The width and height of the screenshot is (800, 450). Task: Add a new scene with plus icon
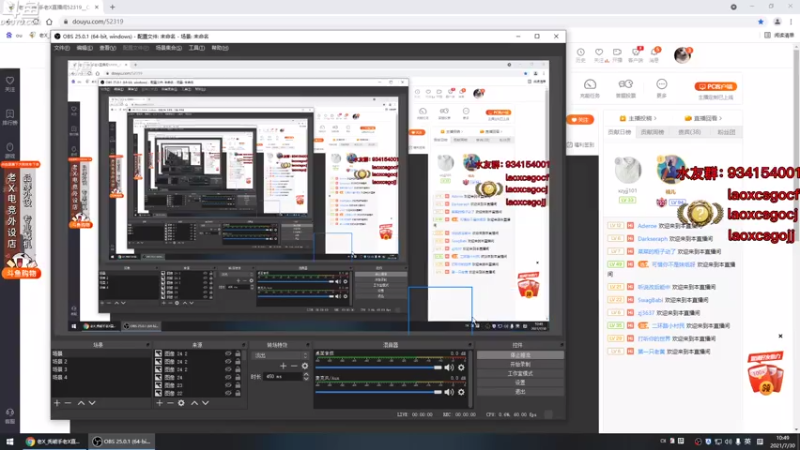point(57,403)
